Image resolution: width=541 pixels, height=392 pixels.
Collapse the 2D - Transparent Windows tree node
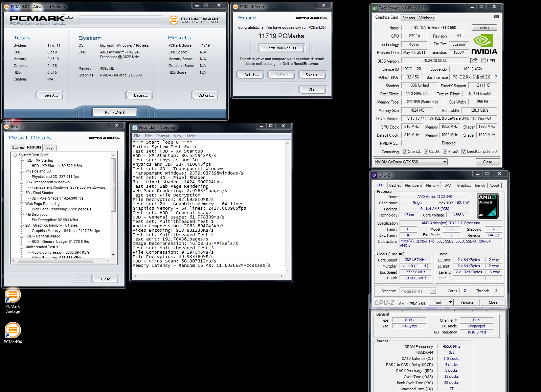pyautogui.click(x=22, y=182)
